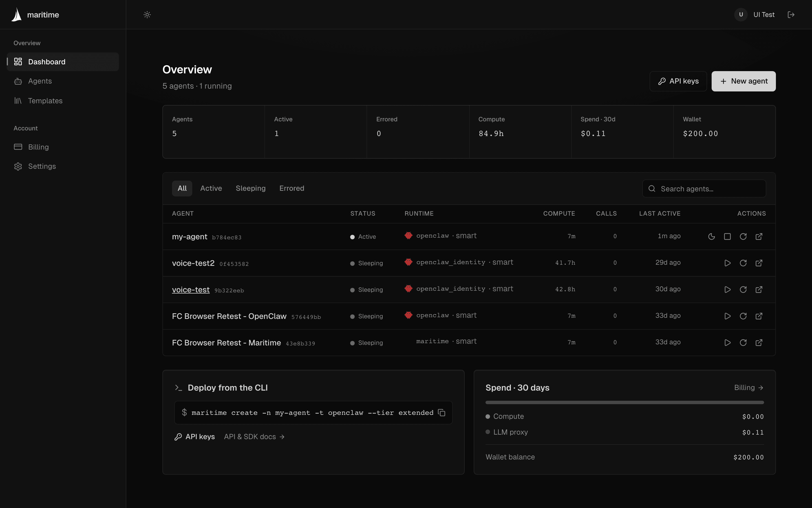The width and height of the screenshot is (812, 508).
Task: Open FC Browser Retest - Maritime agent name
Action: [226, 343]
